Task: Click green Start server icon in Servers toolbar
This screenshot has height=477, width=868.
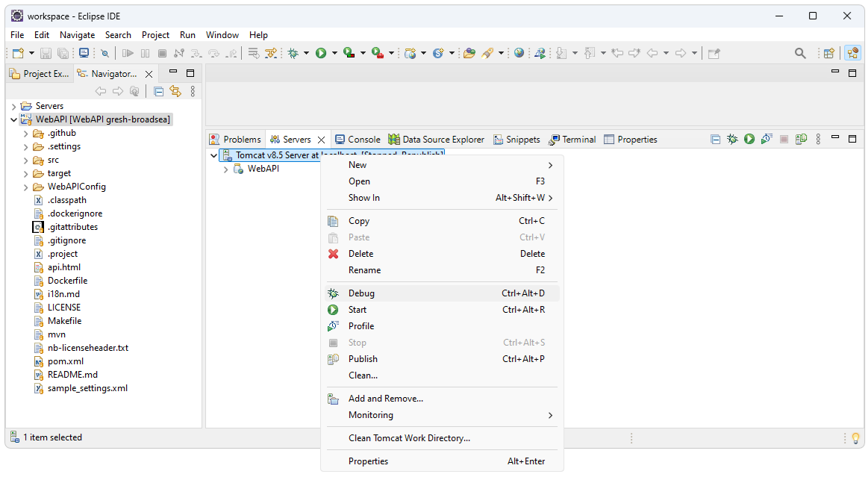Action: [x=749, y=140]
